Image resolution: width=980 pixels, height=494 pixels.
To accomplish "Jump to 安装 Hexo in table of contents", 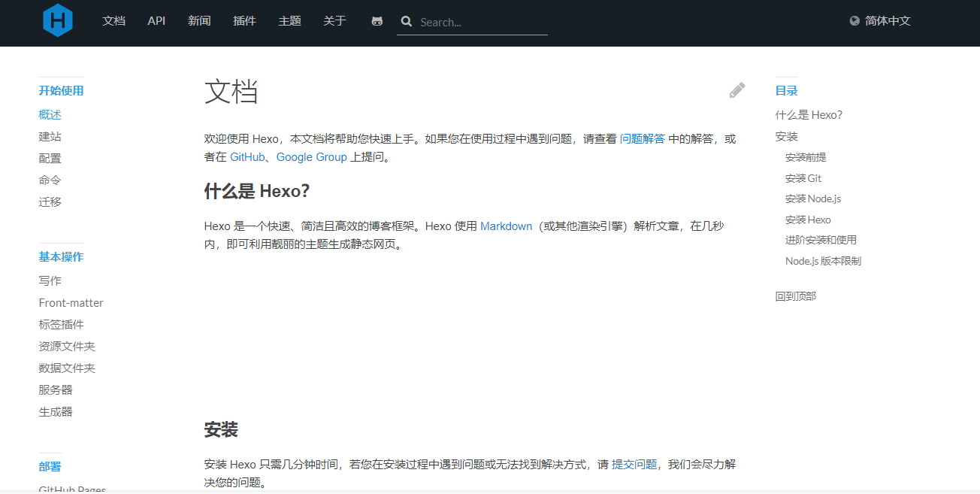I will pos(808,220).
